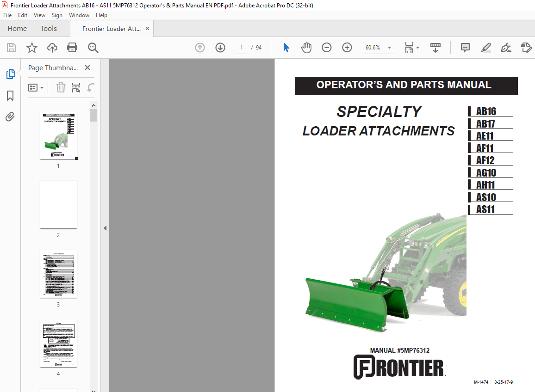Collapse the navigation pane arrow

coord(105,228)
